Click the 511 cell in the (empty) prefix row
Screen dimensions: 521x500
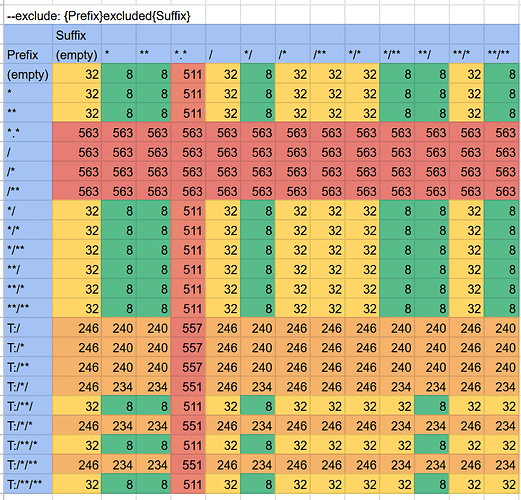[188, 74]
